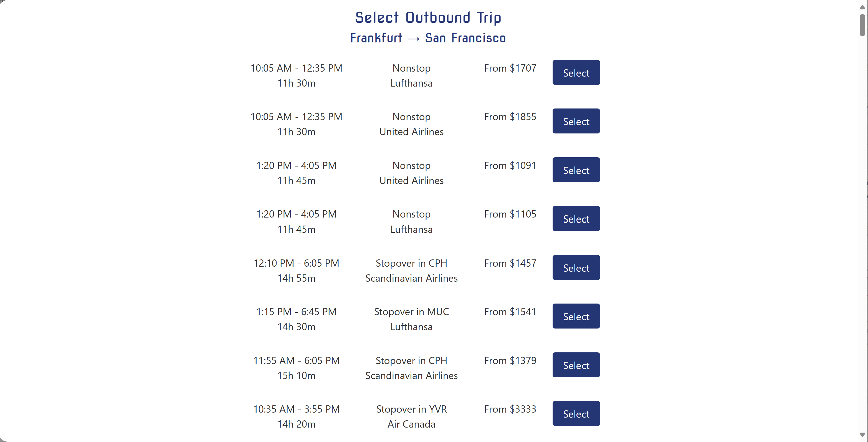Click the vertical scrollbar thumb
The height and width of the screenshot is (442, 868).
862,25
